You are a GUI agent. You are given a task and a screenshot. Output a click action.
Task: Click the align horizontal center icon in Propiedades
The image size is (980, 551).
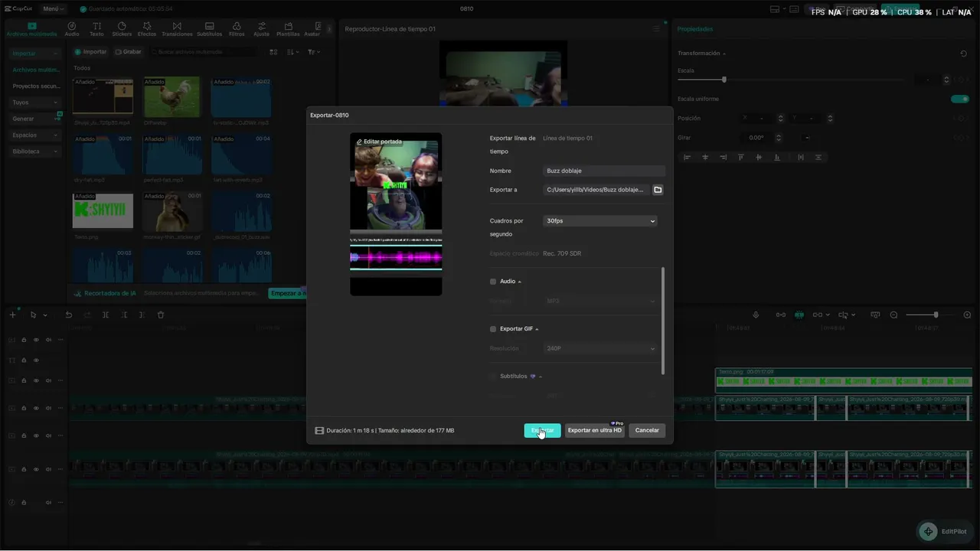pyautogui.click(x=705, y=157)
